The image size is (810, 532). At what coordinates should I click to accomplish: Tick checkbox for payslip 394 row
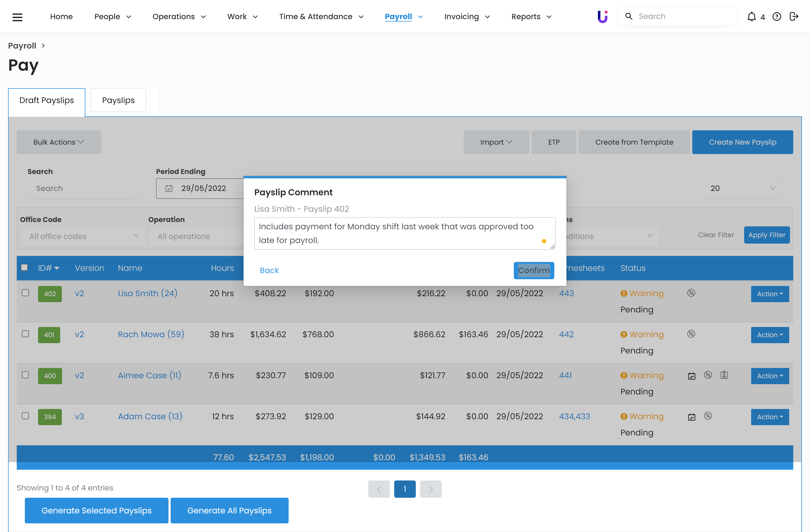click(26, 416)
